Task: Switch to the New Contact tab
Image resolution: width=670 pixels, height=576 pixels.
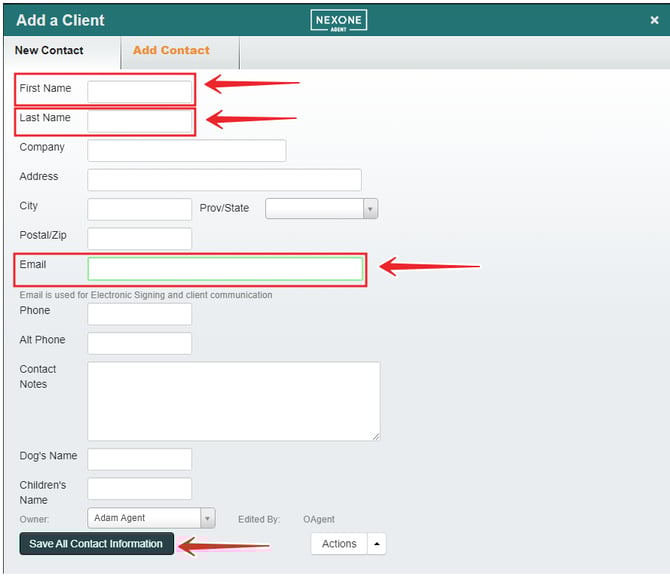Action: 49,51
